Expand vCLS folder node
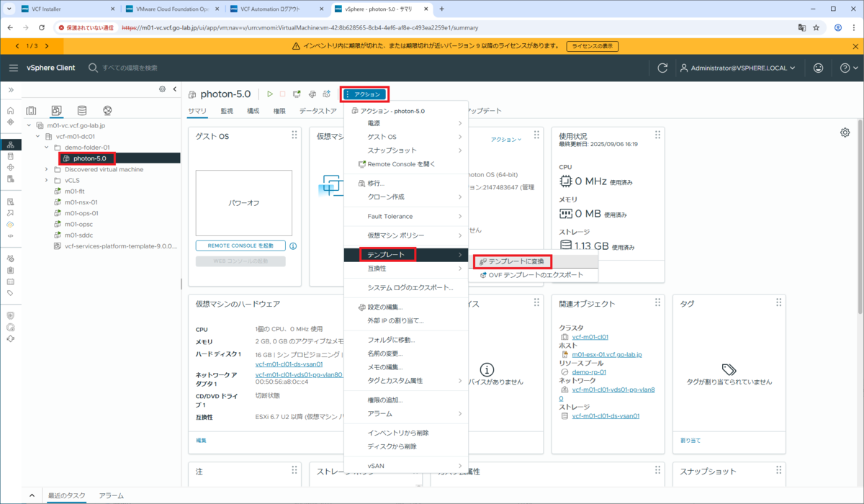Screen dimensions: 864x504 click(47, 180)
